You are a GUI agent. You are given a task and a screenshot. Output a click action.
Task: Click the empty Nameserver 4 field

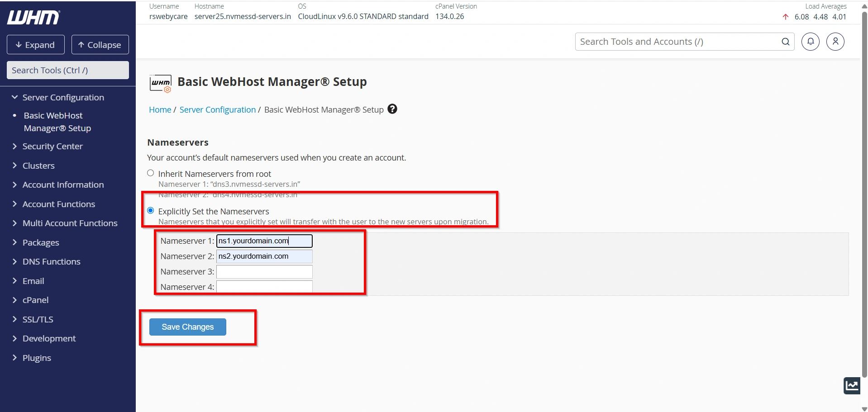coord(264,287)
